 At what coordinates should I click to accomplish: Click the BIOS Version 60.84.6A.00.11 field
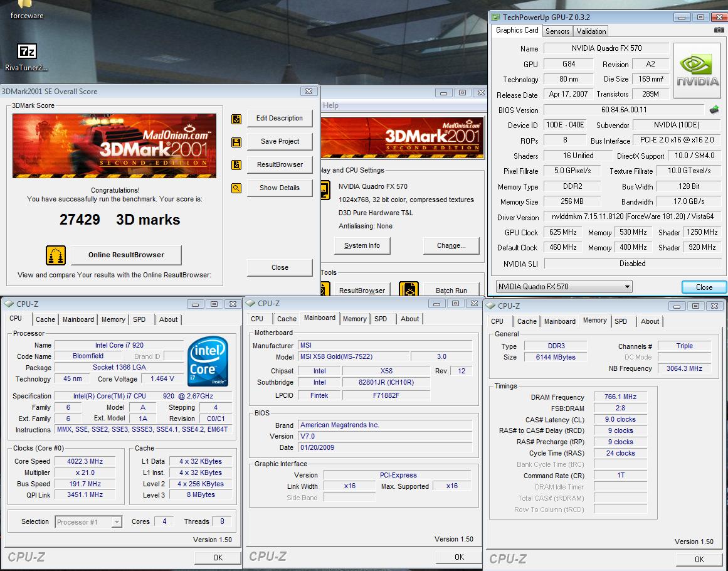(x=624, y=110)
